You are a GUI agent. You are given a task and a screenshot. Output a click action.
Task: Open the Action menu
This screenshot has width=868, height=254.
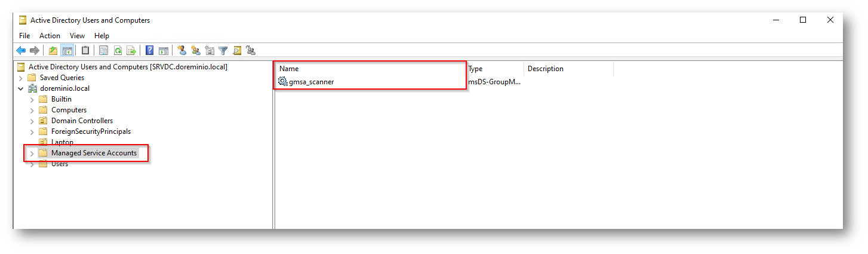tap(50, 36)
